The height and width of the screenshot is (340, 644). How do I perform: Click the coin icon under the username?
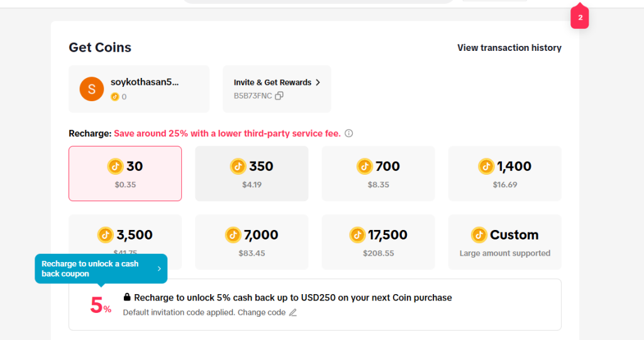[x=114, y=97]
